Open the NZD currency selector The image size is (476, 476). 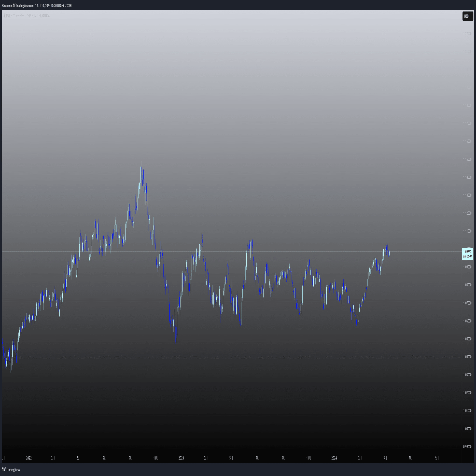(x=467, y=16)
